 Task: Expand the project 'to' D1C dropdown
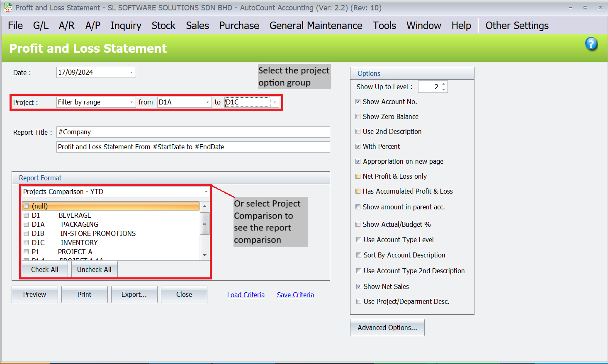pyautogui.click(x=275, y=102)
